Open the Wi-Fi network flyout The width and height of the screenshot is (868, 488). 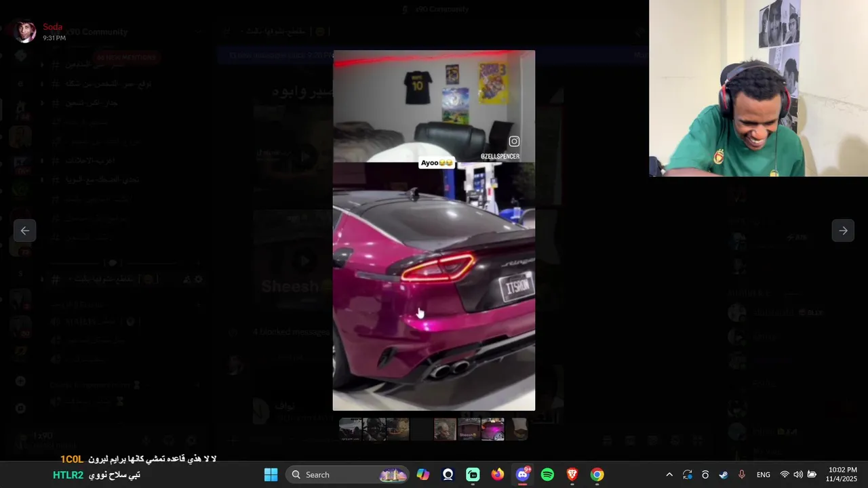tap(785, 474)
